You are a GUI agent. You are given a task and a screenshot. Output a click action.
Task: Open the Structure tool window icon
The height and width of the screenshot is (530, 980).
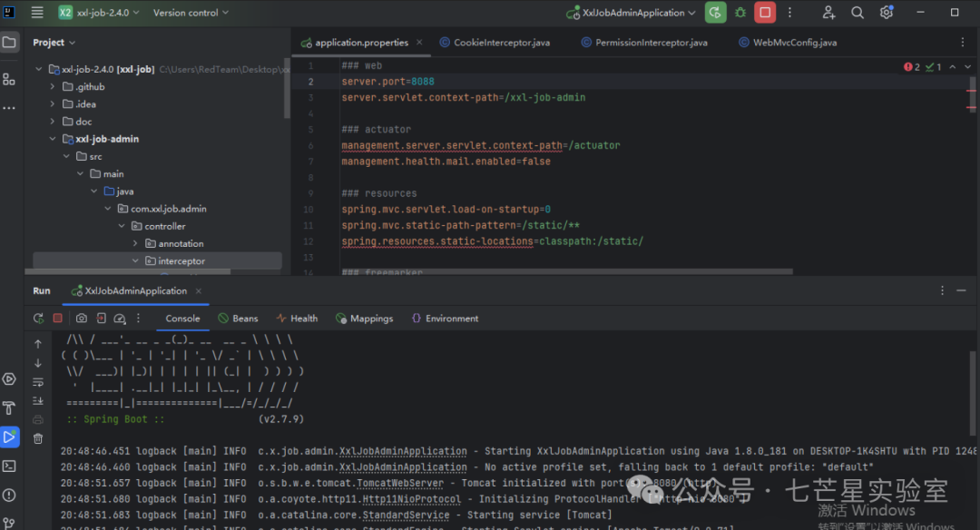click(9, 79)
